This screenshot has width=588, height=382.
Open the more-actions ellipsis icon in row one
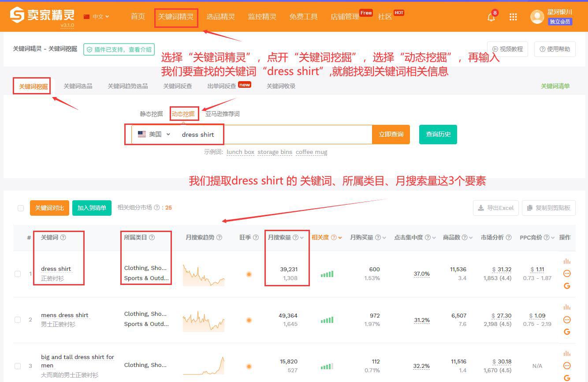click(567, 273)
